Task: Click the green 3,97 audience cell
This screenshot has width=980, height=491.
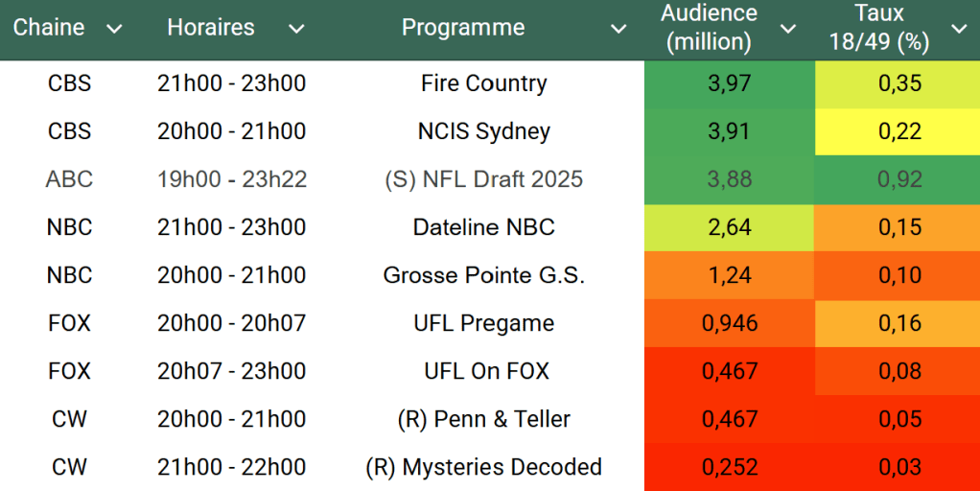Action: pyautogui.click(x=730, y=83)
